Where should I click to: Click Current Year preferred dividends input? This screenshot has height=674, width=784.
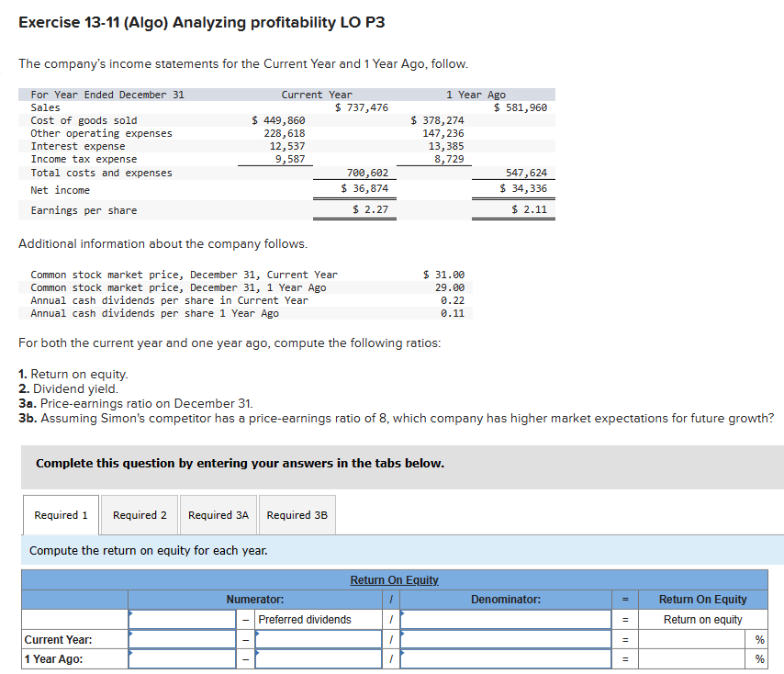pyautogui.click(x=319, y=639)
